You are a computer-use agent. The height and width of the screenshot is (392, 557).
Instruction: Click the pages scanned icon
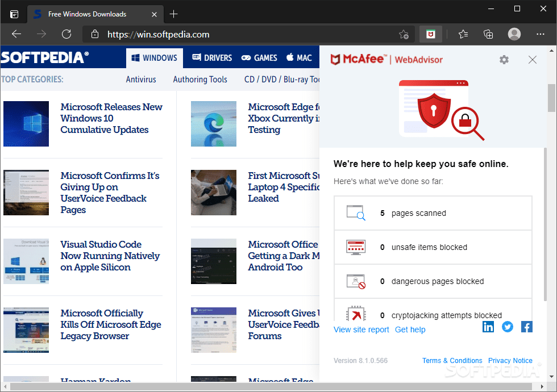point(356,212)
